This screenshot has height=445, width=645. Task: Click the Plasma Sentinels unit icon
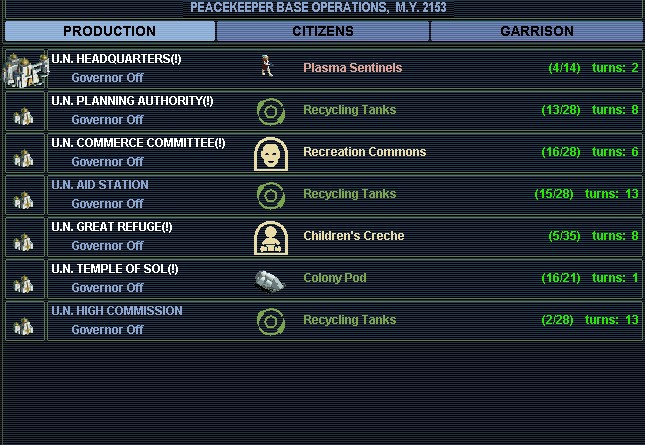point(267,68)
